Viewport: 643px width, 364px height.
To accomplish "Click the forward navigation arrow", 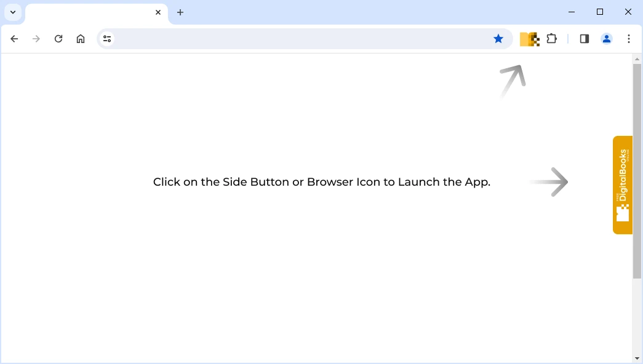I will (x=36, y=38).
